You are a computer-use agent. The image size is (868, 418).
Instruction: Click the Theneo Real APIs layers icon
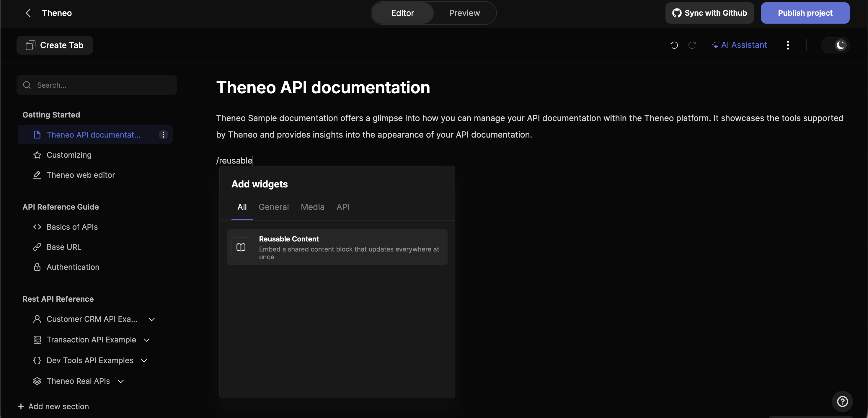pyautogui.click(x=37, y=381)
